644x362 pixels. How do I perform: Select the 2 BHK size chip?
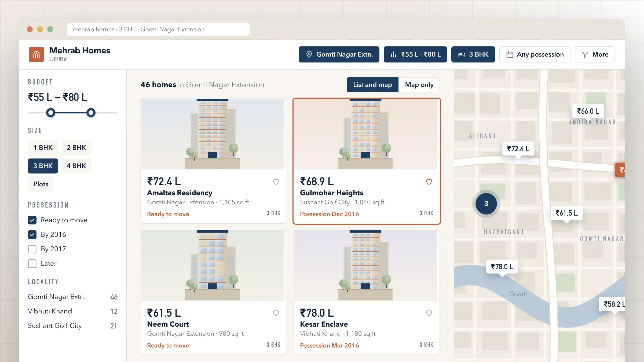[76, 147]
